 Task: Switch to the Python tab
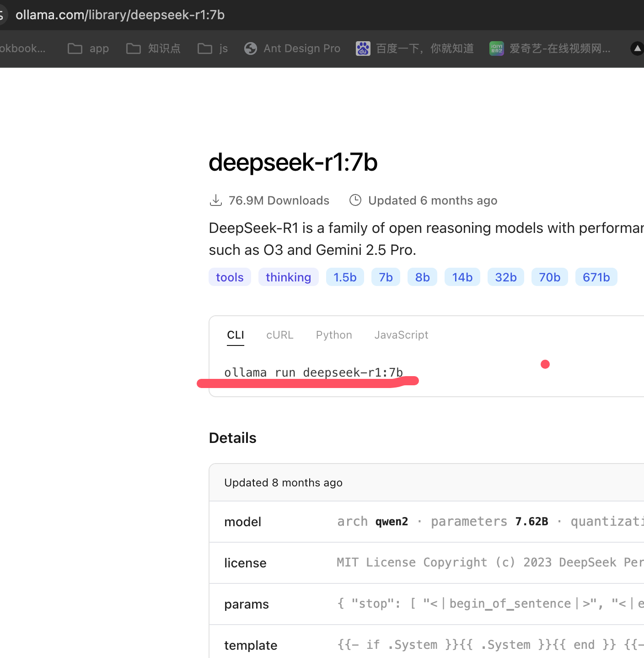click(334, 335)
